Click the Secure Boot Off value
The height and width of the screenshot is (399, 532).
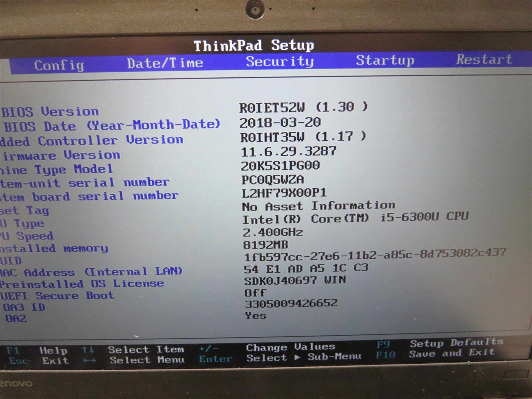click(255, 293)
